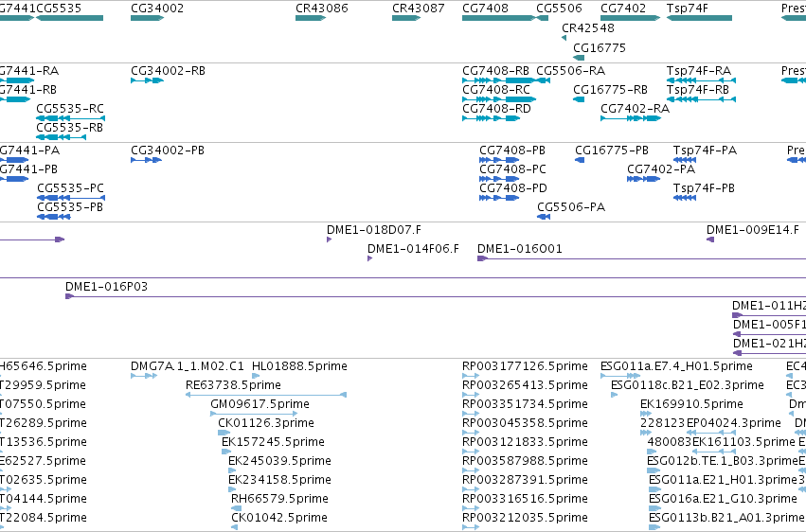Select the EK169910.5prime EST
This screenshot has height=532, width=806.
coord(646,414)
